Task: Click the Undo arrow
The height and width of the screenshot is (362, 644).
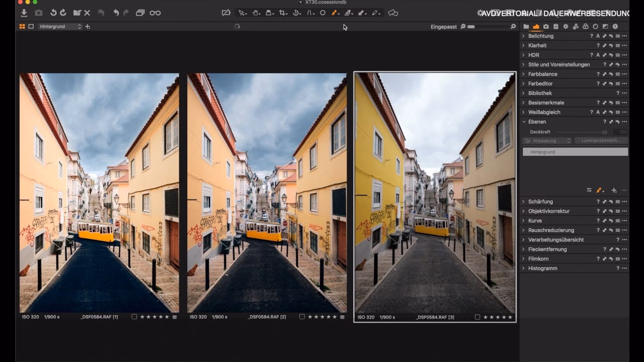Action: point(116,13)
